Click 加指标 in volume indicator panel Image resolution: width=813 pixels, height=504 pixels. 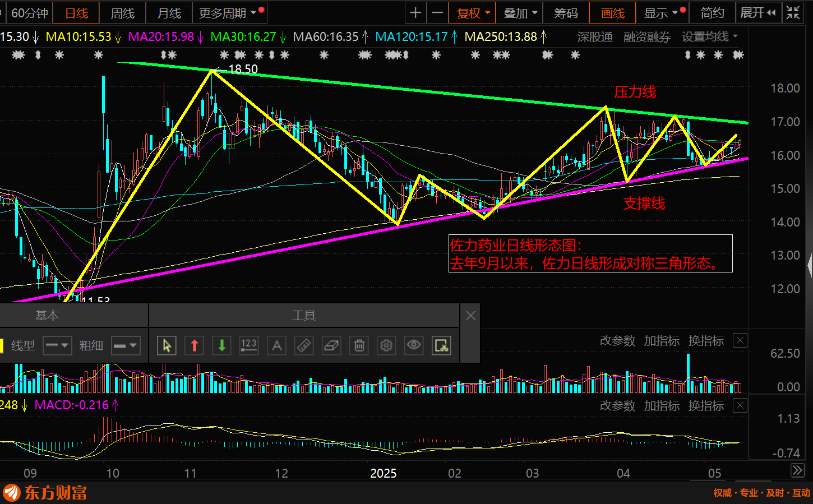pos(662,341)
